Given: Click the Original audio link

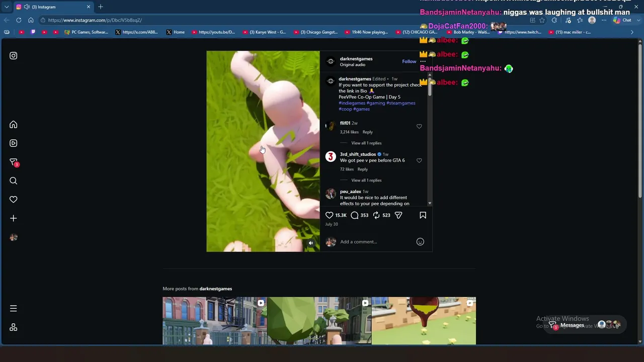Looking at the screenshot, I should [353, 65].
